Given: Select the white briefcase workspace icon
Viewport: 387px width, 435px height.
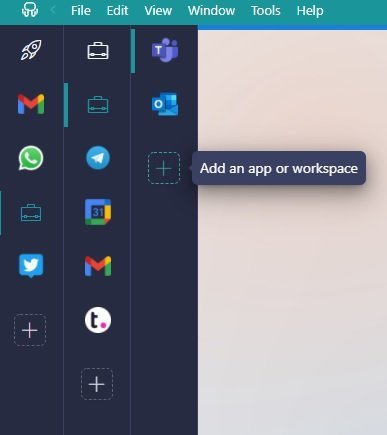Looking at the screenshot, I should (x=98, y=51).
